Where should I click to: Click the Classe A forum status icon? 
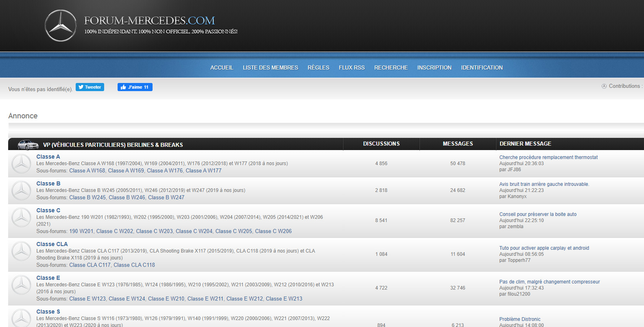pyautogui.click(x=21, y=164)
